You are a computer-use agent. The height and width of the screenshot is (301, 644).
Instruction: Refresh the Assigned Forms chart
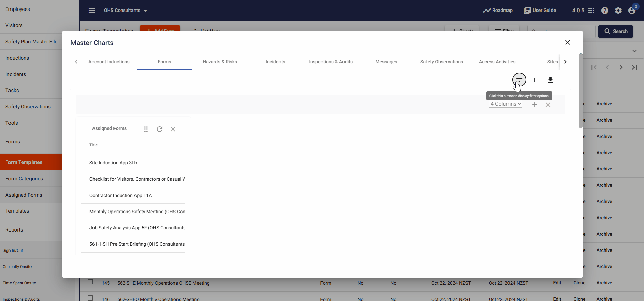160,129
